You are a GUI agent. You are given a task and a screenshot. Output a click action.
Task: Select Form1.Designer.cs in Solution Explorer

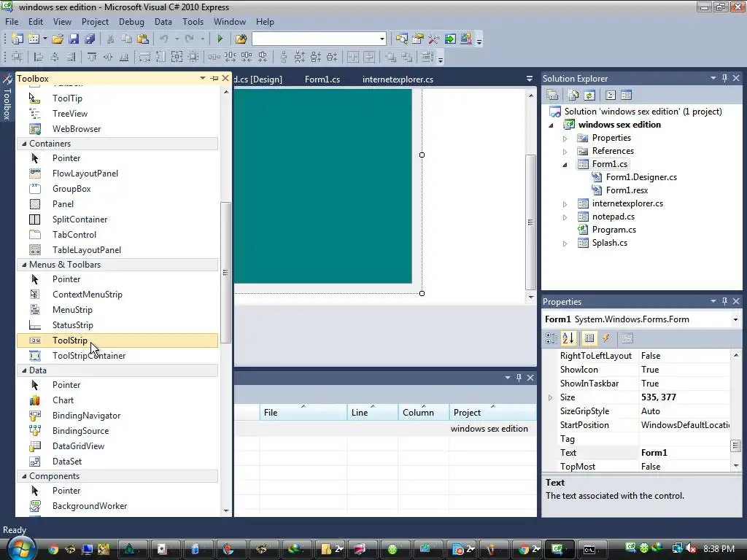point(641,177)
